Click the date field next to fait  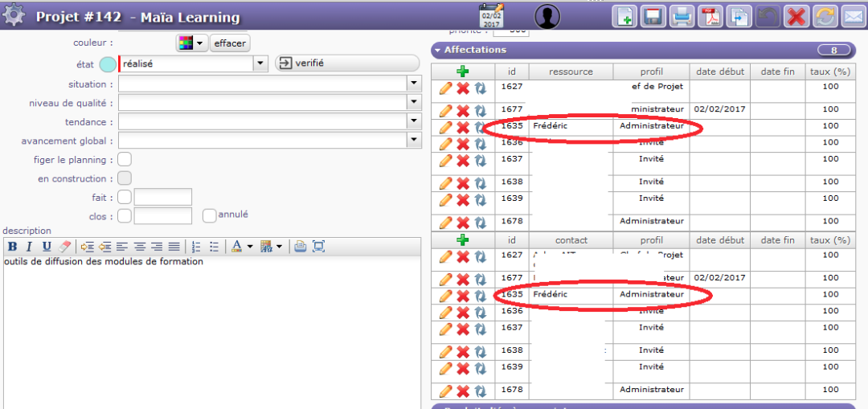[x=162, y=197]
